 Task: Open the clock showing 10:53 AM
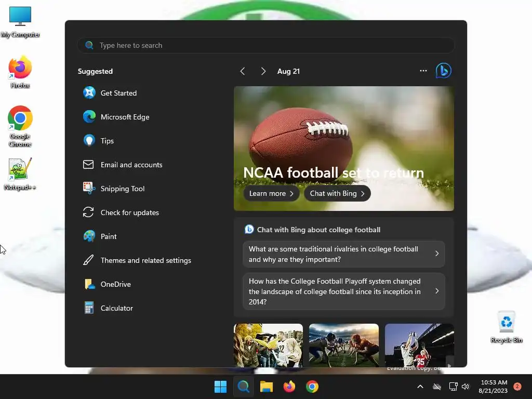[494, 387]
